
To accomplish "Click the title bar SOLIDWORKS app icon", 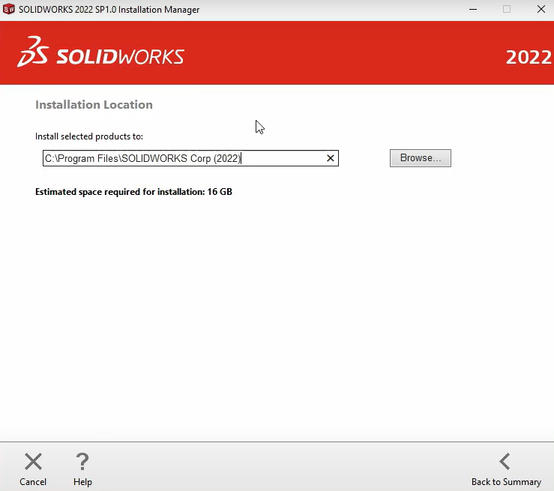I will tap(9, 9).
